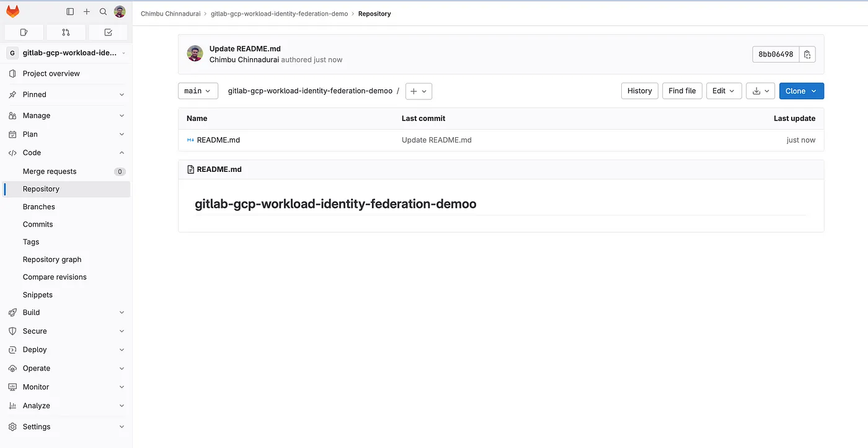This screenshot has width=868, height=448.
Task: Click the Monitor screen icon
Action: (x=12, y=387)
